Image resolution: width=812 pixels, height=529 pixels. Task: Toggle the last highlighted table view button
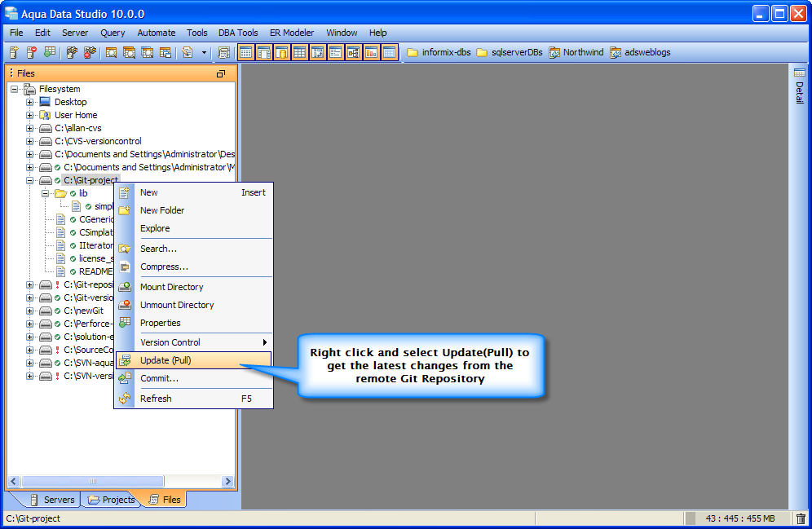[389, 52]
